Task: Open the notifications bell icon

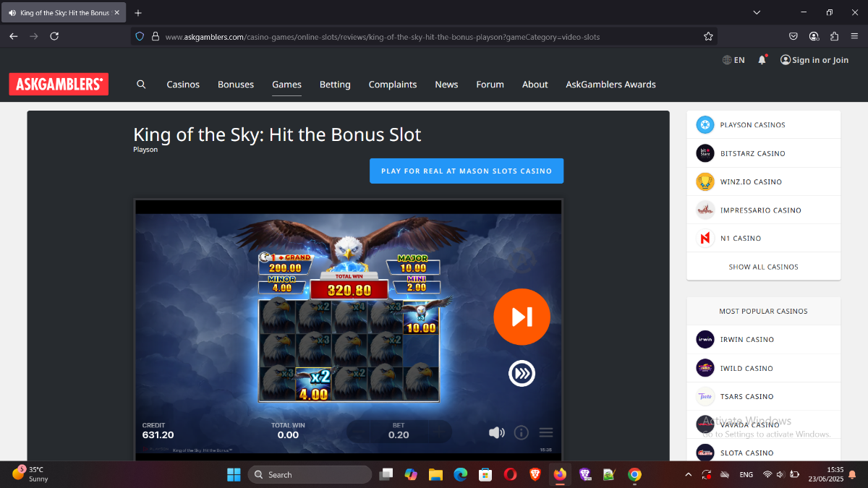Action: pyautogui.click(x=762, y=60)
